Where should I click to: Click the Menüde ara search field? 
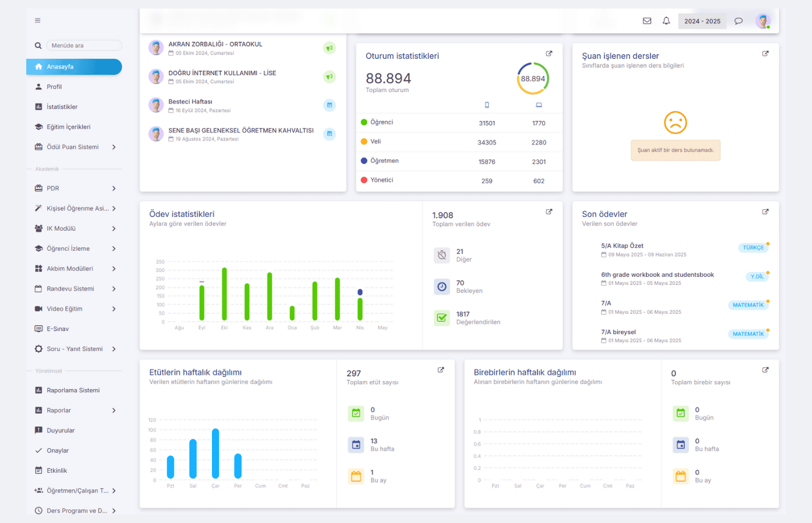click(x=84, y=46)
